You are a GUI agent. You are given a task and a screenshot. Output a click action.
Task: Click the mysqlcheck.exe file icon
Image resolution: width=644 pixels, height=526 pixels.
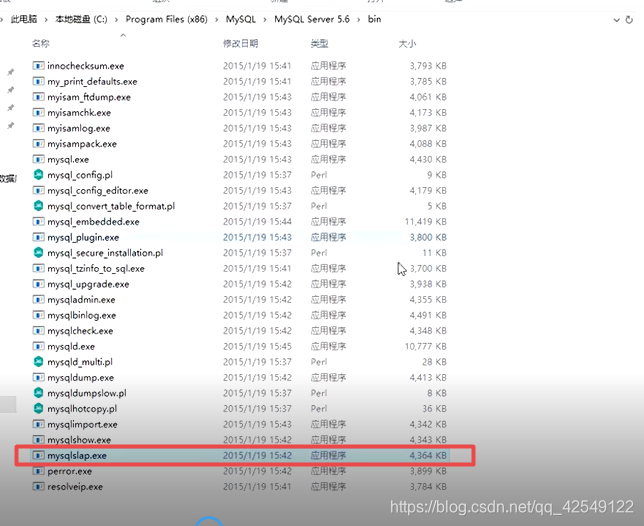pos(38,331)
